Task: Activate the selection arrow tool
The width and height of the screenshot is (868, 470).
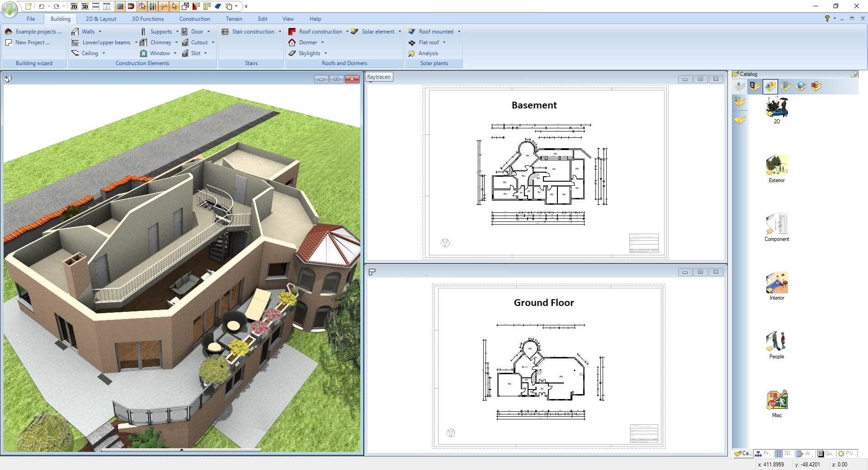Action: pyautogui.click(x=175, y=6)
